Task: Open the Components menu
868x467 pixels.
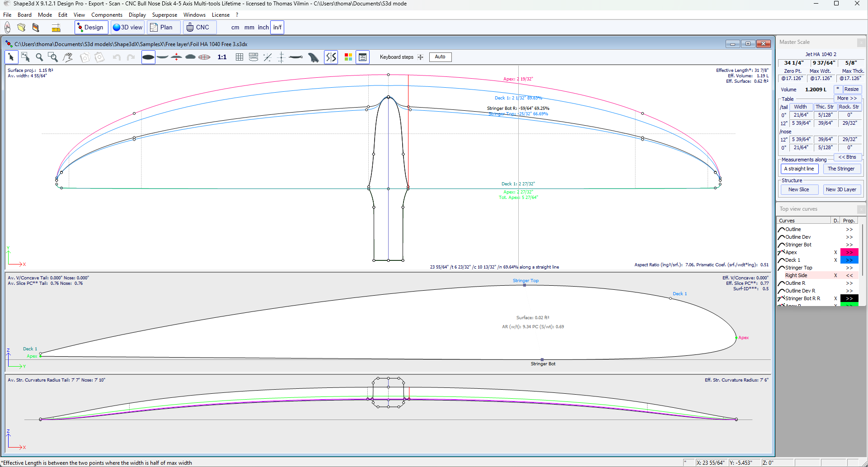Action: click(x=107, y=15)
